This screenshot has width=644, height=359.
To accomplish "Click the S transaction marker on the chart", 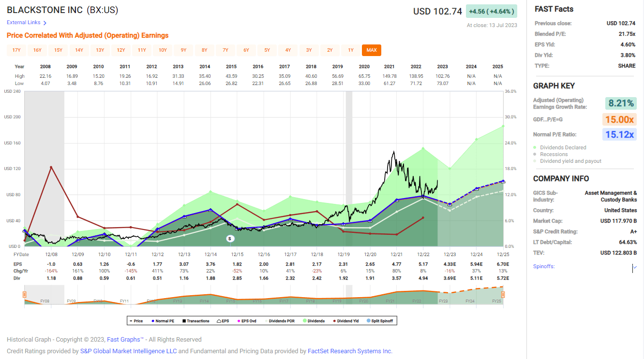I will point(230,238).
